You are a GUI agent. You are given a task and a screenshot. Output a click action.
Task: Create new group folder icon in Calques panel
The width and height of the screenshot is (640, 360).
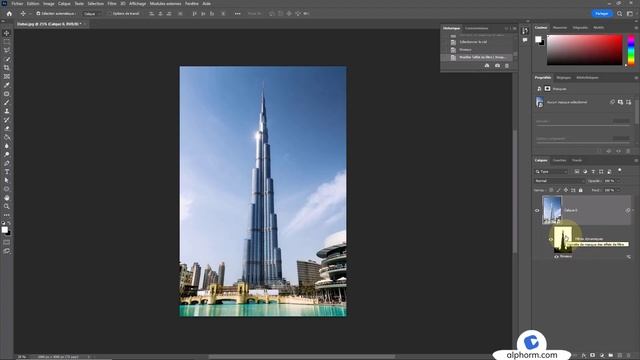(611, 356)
